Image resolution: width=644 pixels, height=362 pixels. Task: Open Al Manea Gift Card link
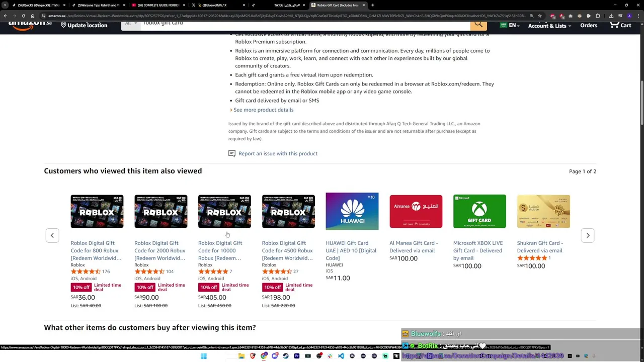pos(414,246)
